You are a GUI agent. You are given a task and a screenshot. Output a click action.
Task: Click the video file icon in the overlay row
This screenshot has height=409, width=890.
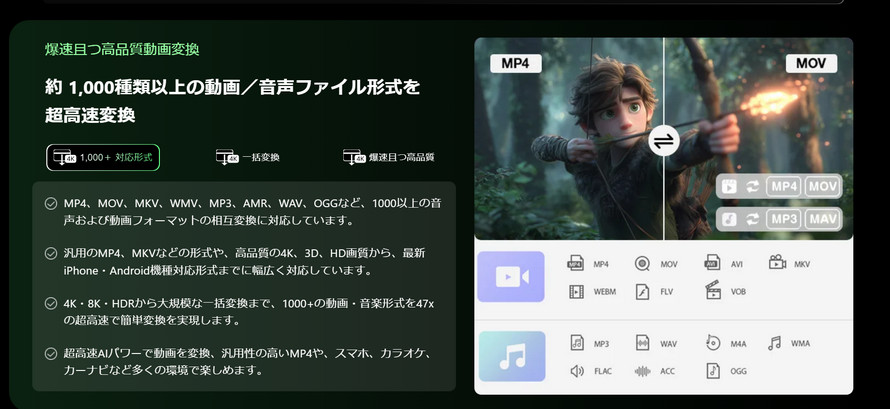tap(730, 186)
